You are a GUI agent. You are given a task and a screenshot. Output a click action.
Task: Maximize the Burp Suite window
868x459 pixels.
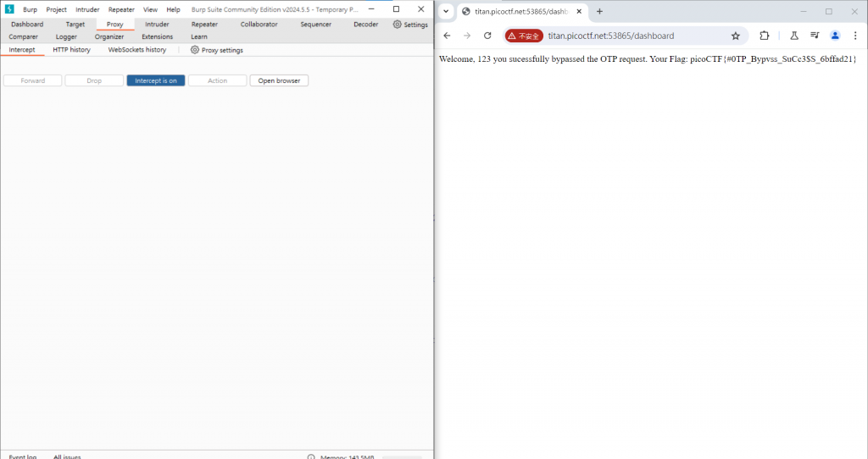coord(397,8)
